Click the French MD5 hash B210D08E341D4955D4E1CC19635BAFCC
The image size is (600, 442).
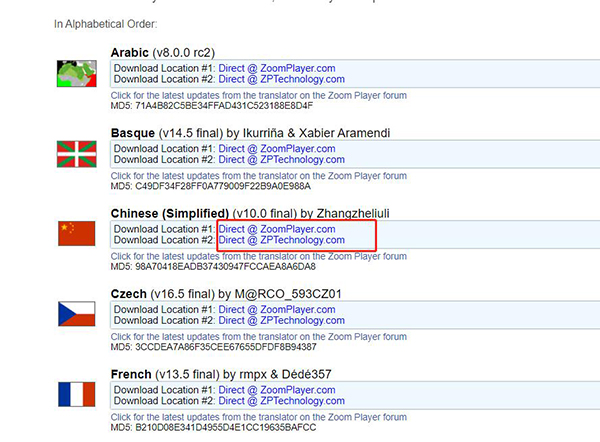coord(226,427)
